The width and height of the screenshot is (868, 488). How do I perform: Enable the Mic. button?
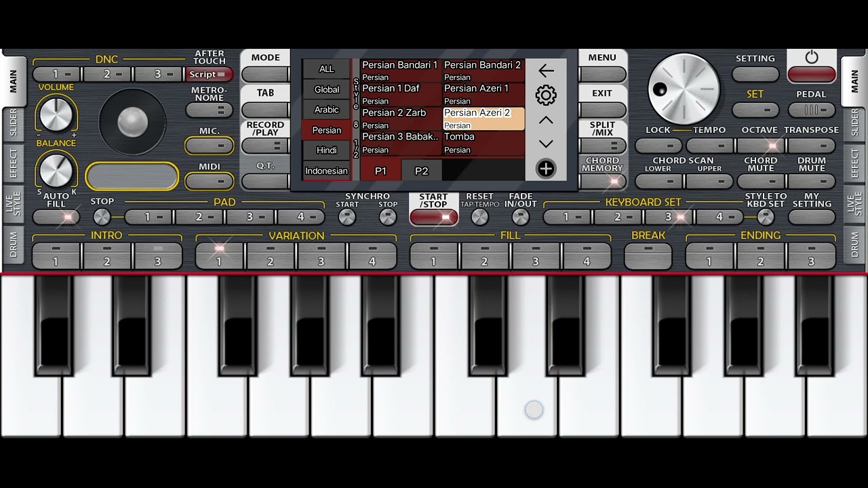tap(210, 146)
